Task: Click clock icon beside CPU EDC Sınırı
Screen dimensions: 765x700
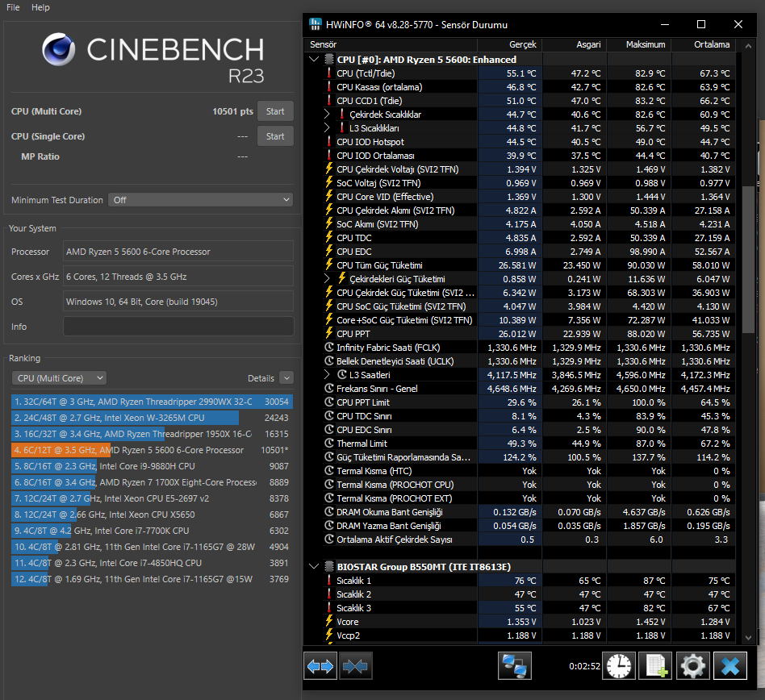Action: [x=329, y=430]
